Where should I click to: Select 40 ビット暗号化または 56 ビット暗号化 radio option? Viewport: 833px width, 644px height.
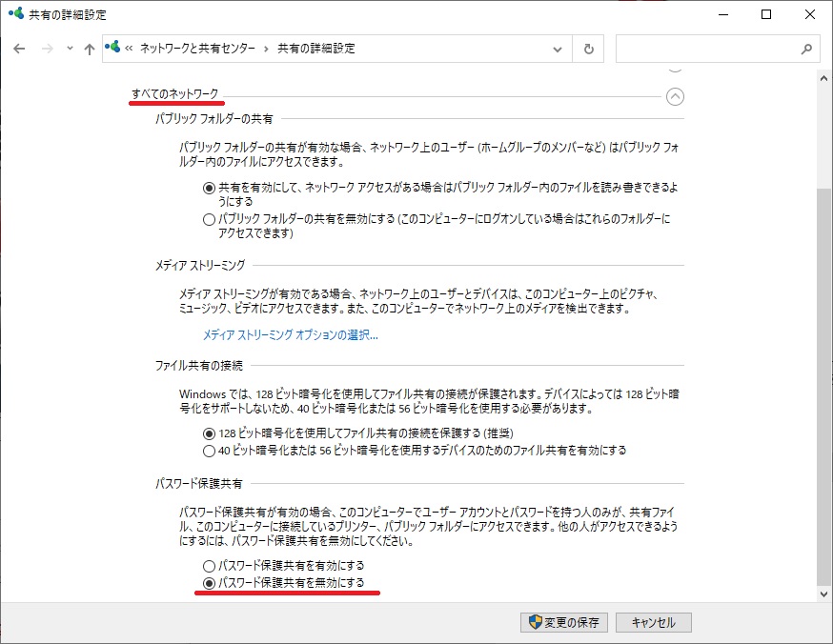(210, 451)
